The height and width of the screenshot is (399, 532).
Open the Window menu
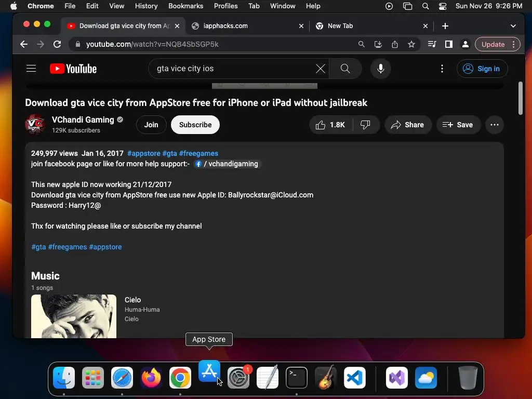click(x=283, y=6)
